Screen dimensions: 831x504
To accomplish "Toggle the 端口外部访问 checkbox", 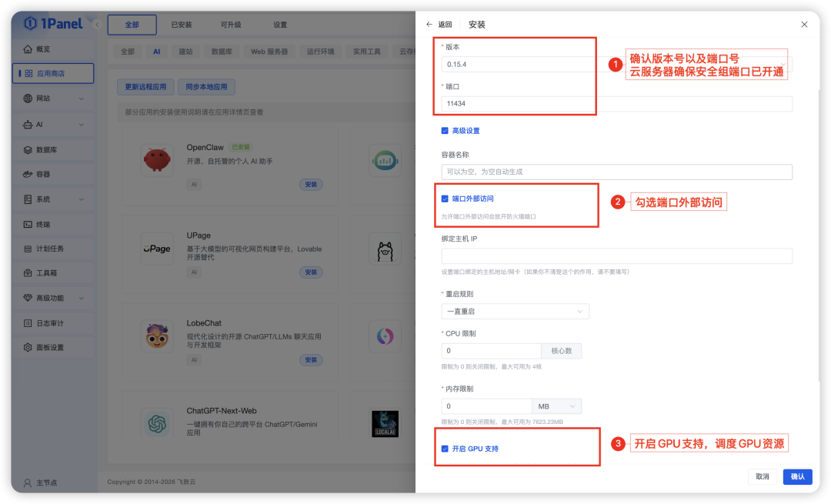I will click(445, 199).
